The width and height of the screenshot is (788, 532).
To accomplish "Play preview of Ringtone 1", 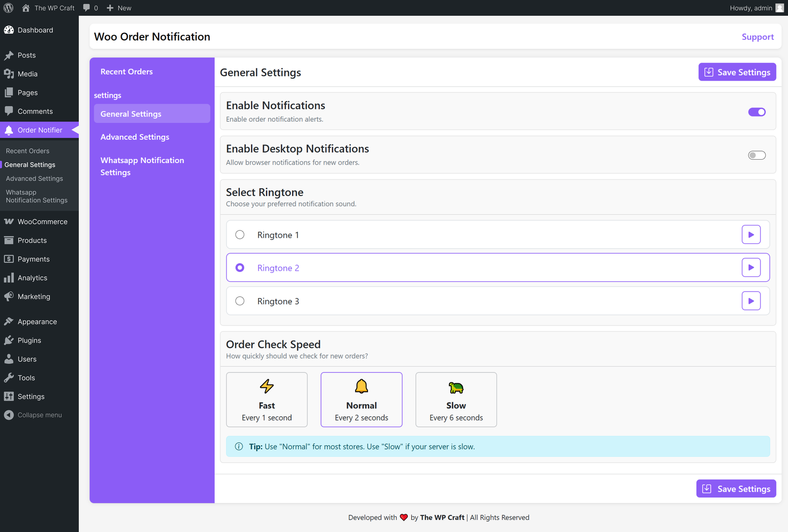I will pyautogui.click(x=751, y=234).
